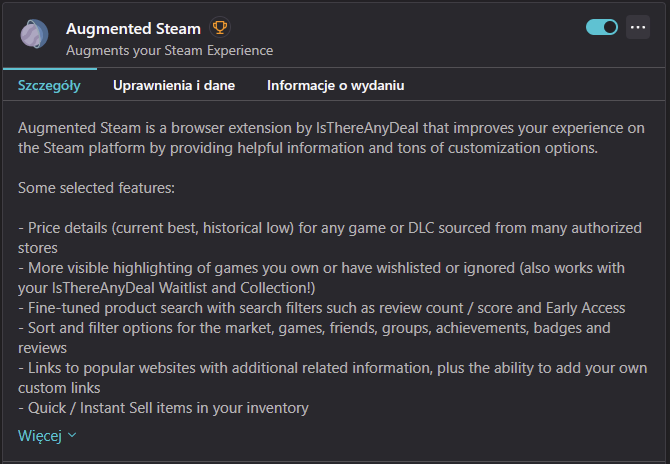670x464 pixels.
Task: Disable the Augmented Steam extension toggle
Action: pos(602,27)
